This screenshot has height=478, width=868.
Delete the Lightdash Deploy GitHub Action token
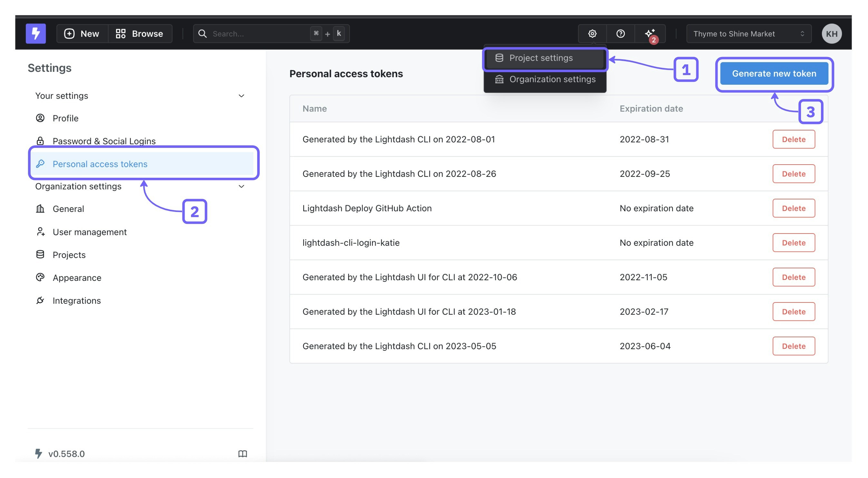coord(793,208)
